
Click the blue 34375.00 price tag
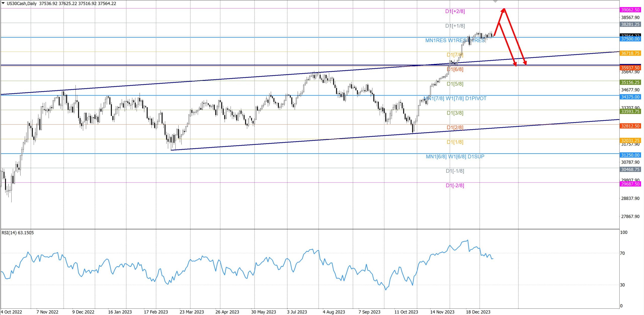tap(630, 97)
